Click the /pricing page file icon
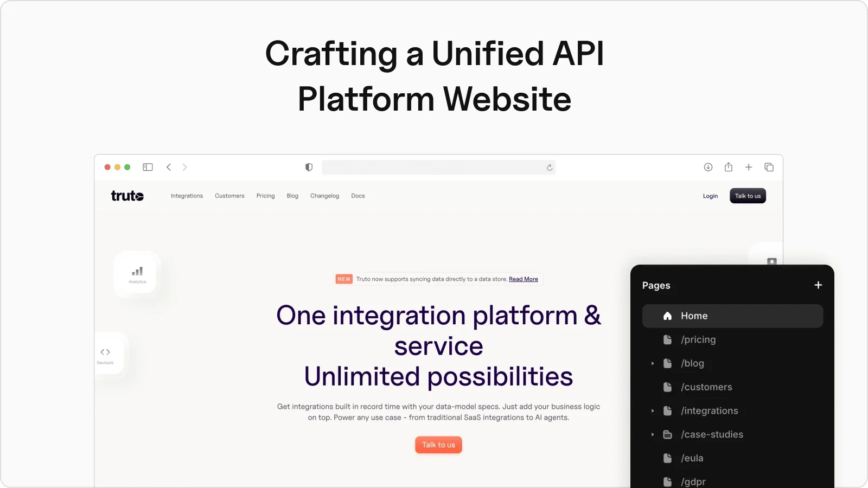This screenshot has width=868, height=488. click(x=668, y=339)
